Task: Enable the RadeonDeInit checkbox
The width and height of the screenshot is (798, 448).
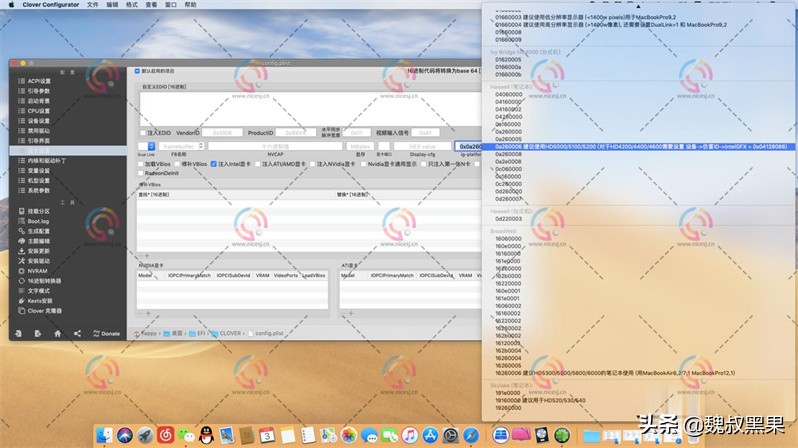Action: (x=141, y=173)
